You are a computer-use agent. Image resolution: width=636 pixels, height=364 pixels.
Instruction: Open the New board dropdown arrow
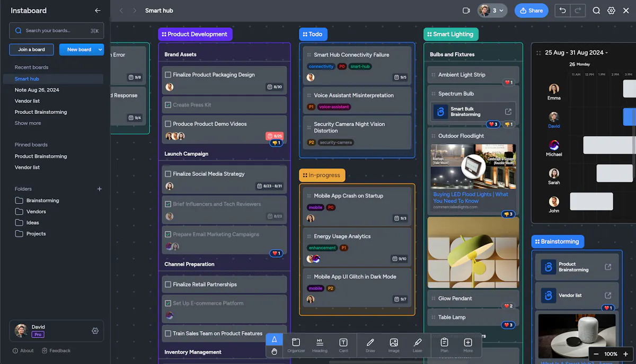pos(100,49)
